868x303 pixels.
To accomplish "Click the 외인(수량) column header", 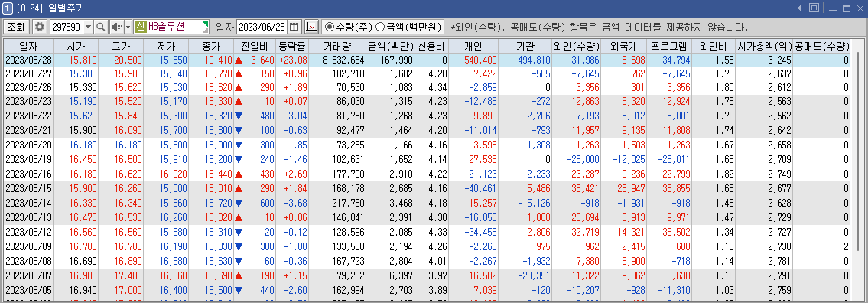I will pos(577,46).
